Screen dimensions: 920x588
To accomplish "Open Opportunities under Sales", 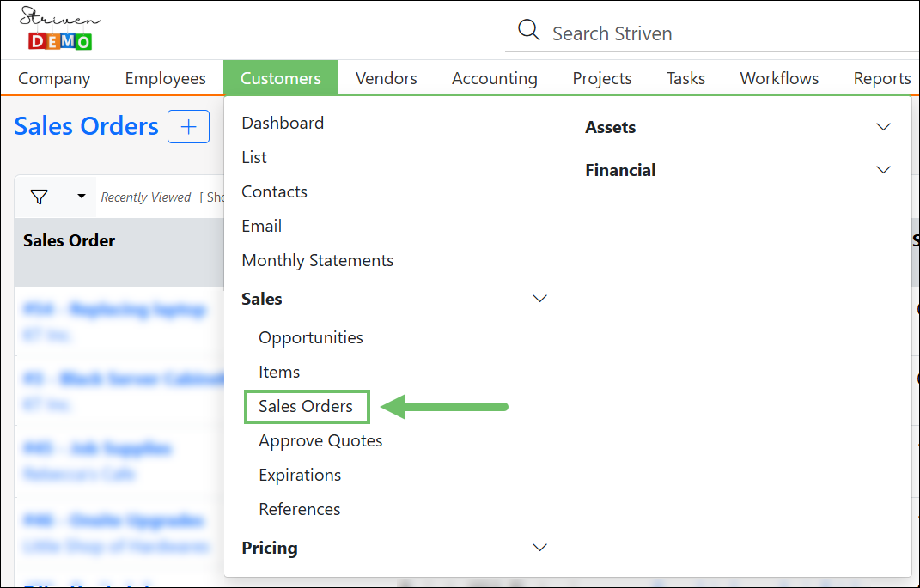I will click(311, 337).
